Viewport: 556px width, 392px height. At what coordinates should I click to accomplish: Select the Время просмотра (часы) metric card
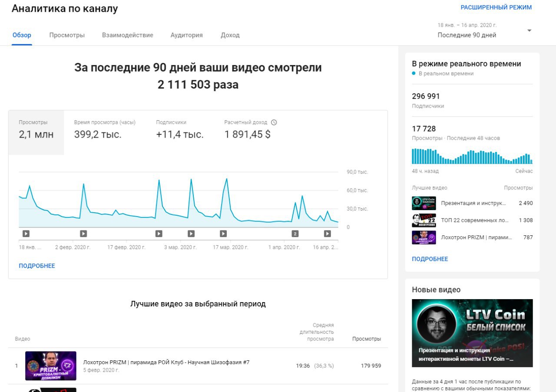tap(105, 132)
